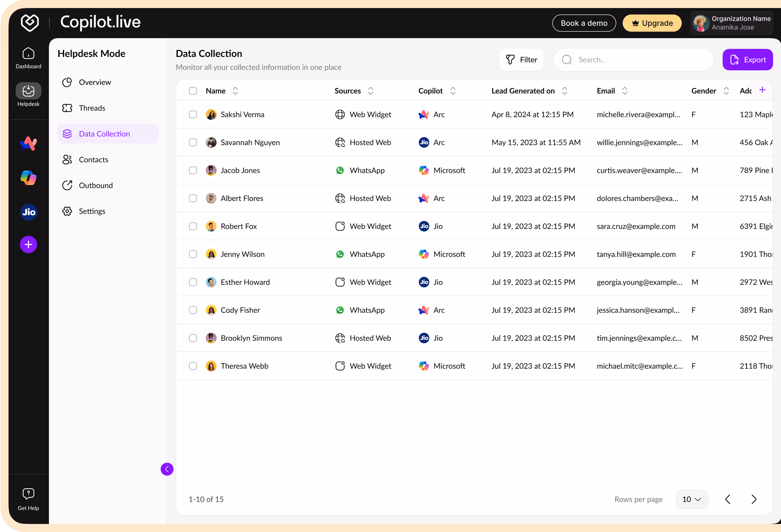Check the Cody Fisher row
The image size is (781, 532).
193,310
